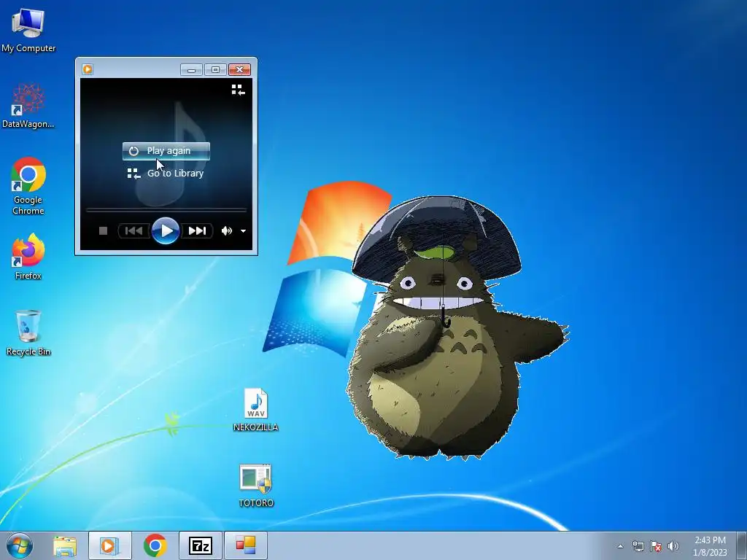This screenshot has width=747, height=560.
Task: Click Play again in Media Player
Action: pos(166,151)
